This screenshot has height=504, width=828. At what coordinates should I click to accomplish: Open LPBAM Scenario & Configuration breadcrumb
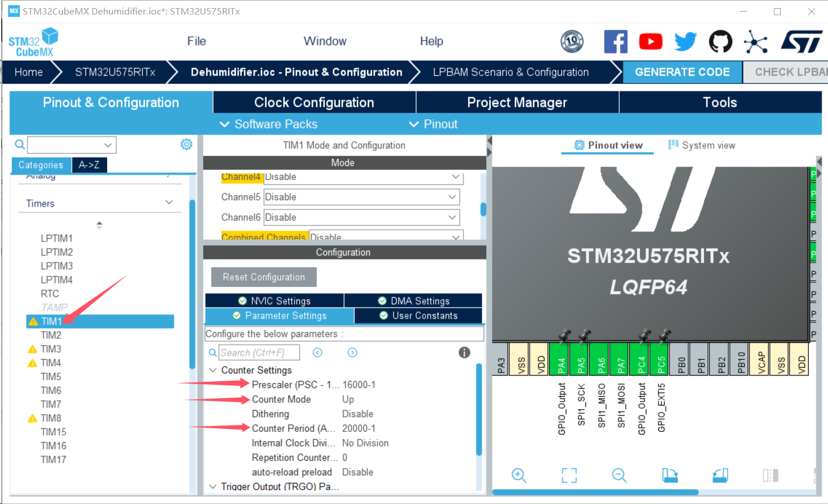[x=511, y=72]
